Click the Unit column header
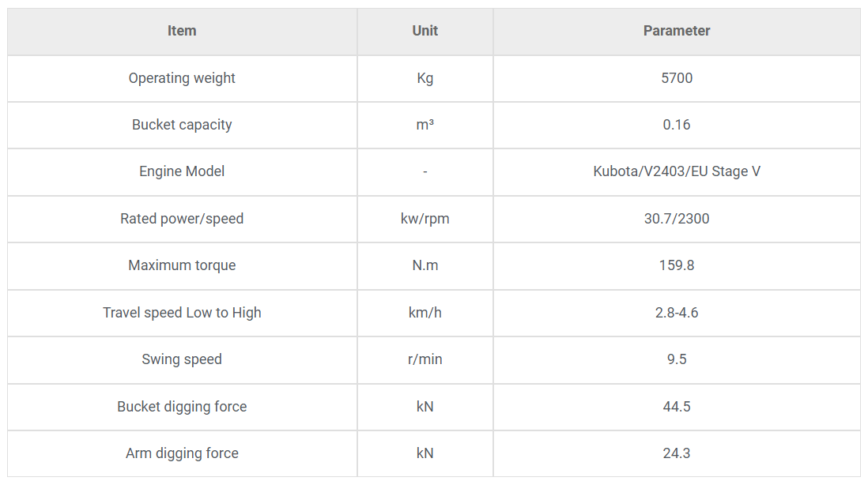Image resolution: width=868 pixels, height=481 pixels. (425, 31)
